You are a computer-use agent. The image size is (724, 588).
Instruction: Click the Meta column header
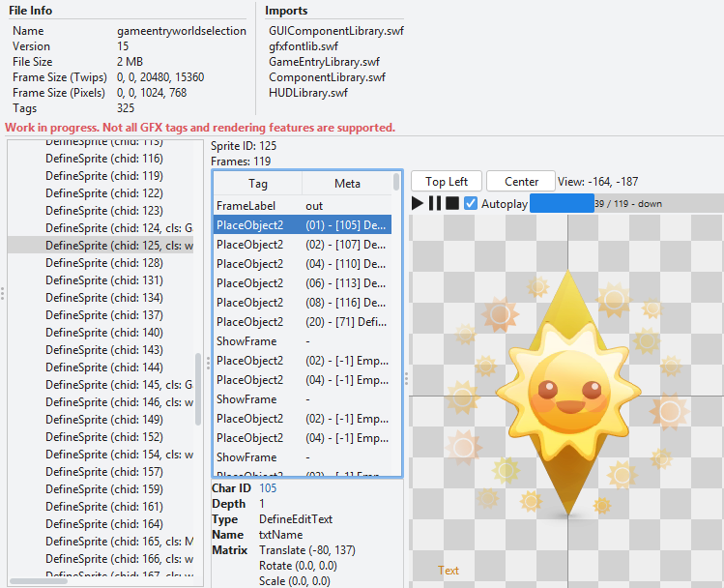[347, 184]
